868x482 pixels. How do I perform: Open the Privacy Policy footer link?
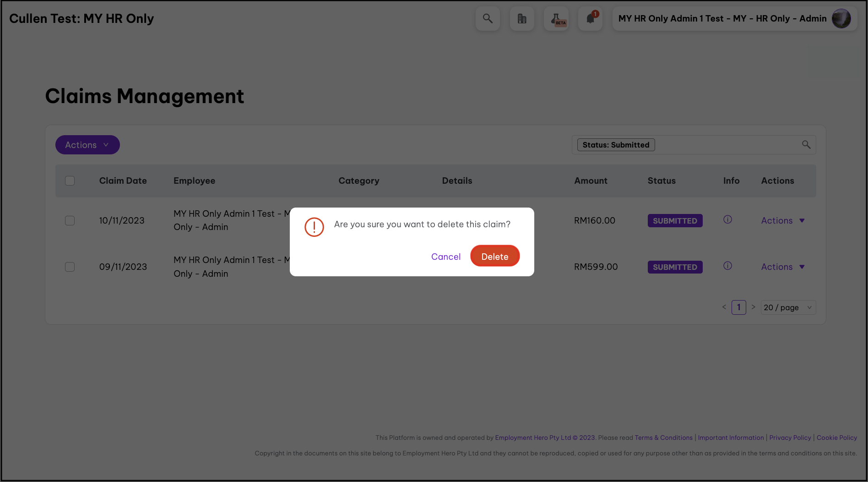coord(790,438)
